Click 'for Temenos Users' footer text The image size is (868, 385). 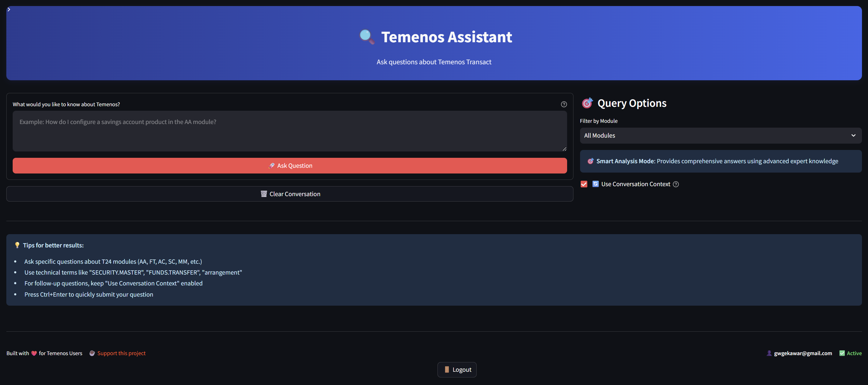pyautogui.click(x=61, y=353)
